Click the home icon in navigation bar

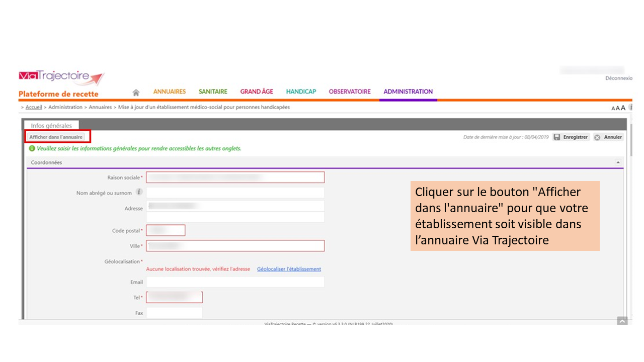tap(136, 93)
